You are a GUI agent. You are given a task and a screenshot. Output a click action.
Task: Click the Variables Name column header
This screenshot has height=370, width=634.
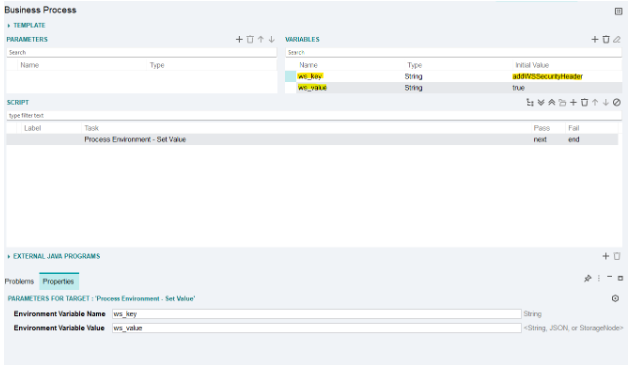click(x=308, y=65)
